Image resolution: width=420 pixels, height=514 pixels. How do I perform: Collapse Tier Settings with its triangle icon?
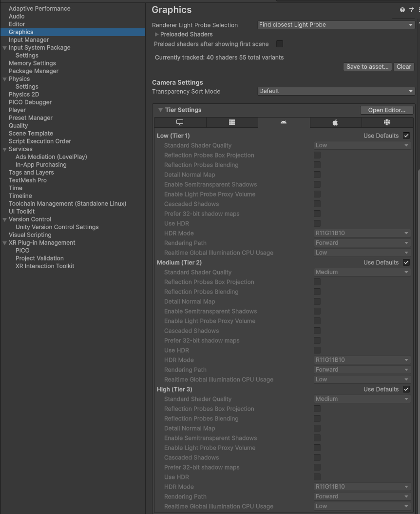(x=160, y=110)
